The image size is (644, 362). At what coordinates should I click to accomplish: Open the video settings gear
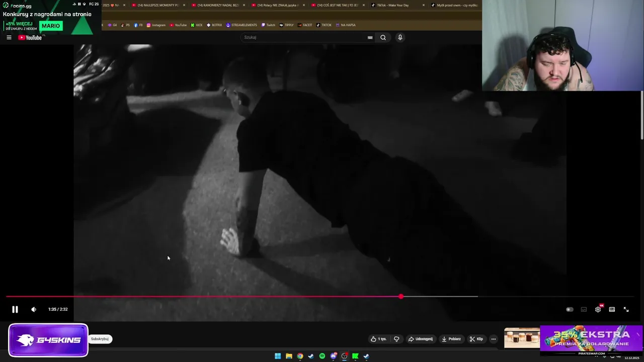[x=598, y=310]
